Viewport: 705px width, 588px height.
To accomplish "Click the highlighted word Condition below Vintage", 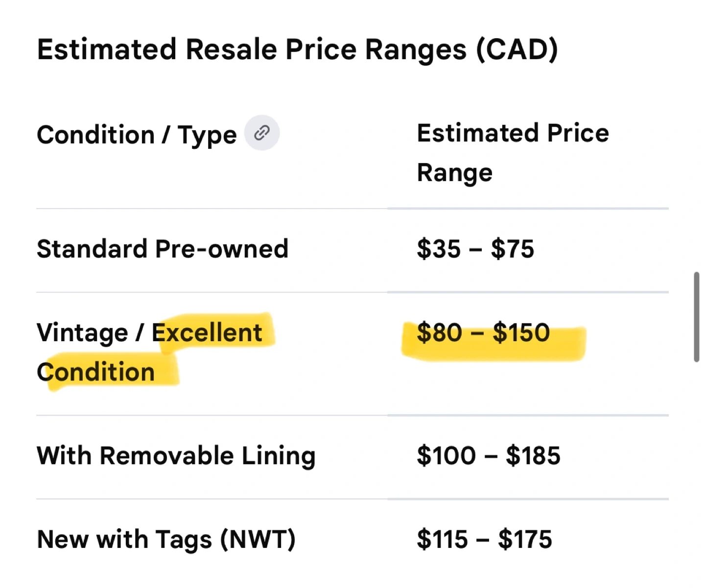I will pos(96,372).
